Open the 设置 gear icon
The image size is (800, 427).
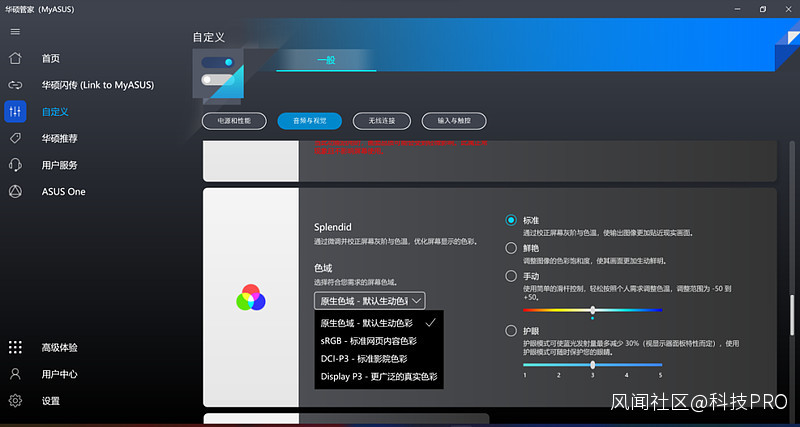click(15, 400)
